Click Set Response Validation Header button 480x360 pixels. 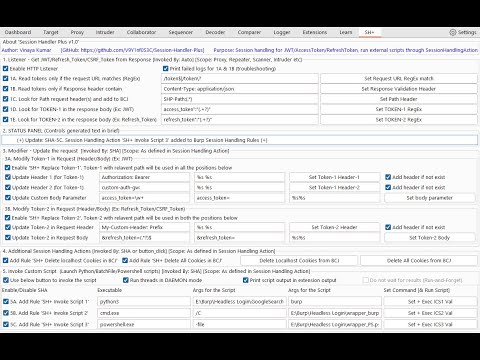pos(399,89)
